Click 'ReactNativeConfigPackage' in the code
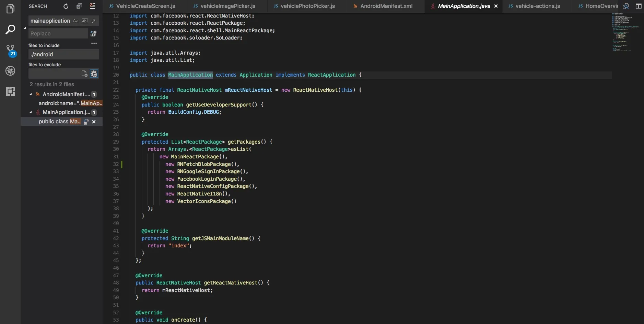The height and width of the screenshot is (324, 644). [213, 186]
